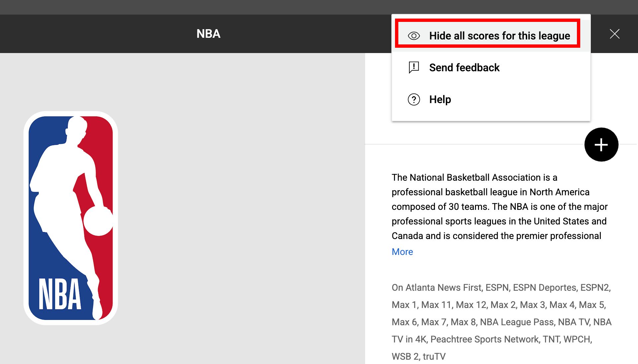638x364 pixels.
Task: Click the feedback exclamation speech bubble icon
Action: pyautogui.click(x=414, y=68)
